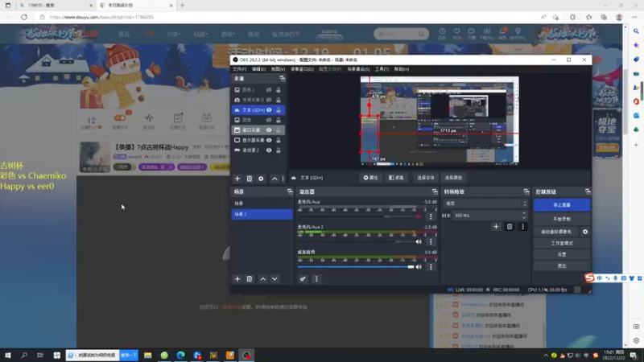Hide the 显示器采集 source
Image resolution: width=644 pixels, height=362 pixels.
tap(269, 140)
